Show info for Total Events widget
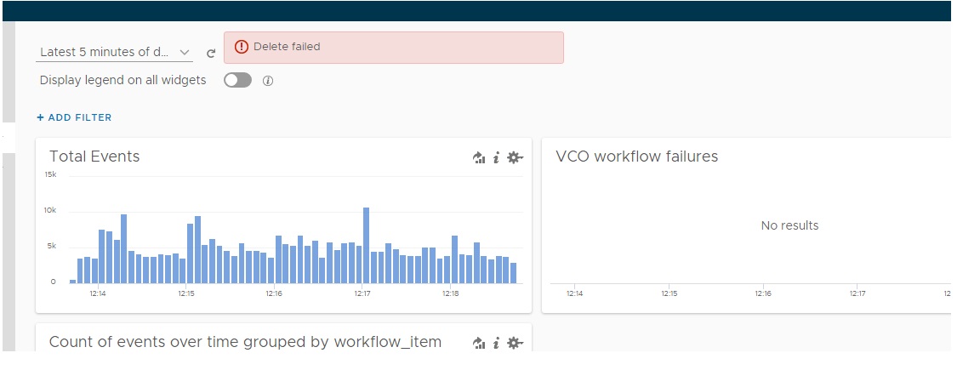The width and height of the screenshot is (980, 370). pos(496,157)
